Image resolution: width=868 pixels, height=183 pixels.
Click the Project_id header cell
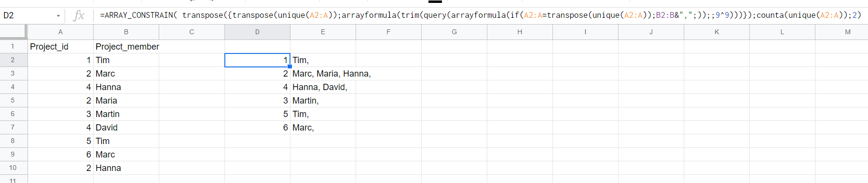60,47
